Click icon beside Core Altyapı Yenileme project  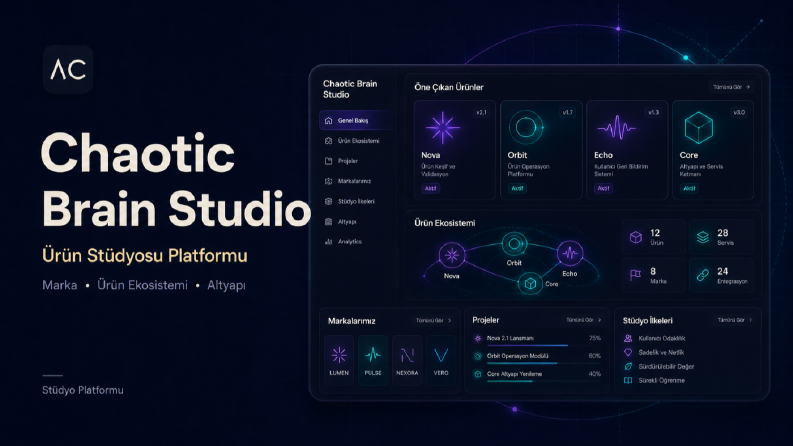click(477, 374)
